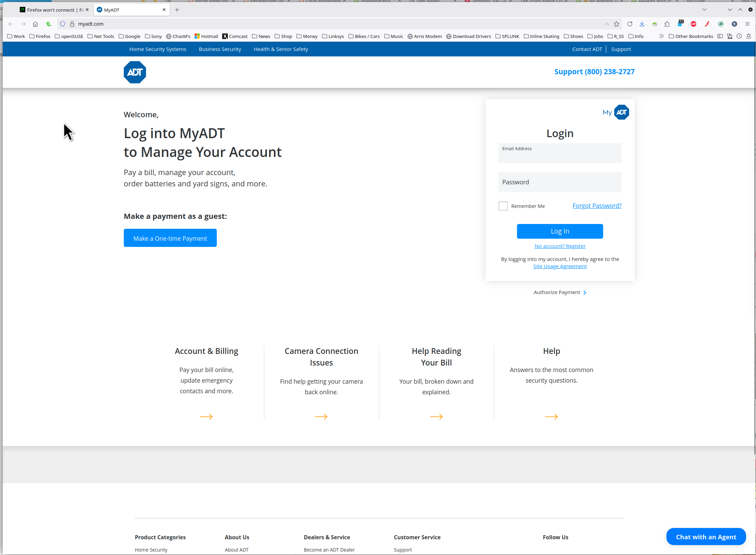756x555 pixels.
Task: Click the orange arrow under Account & Billing
Action: (206, 417)
